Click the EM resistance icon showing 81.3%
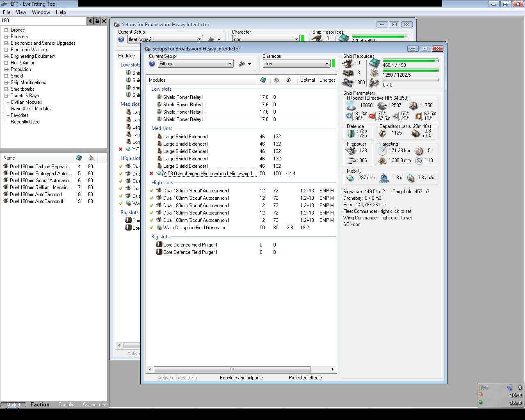The width and height of the screenshot is (525, 420). (349, 116)
